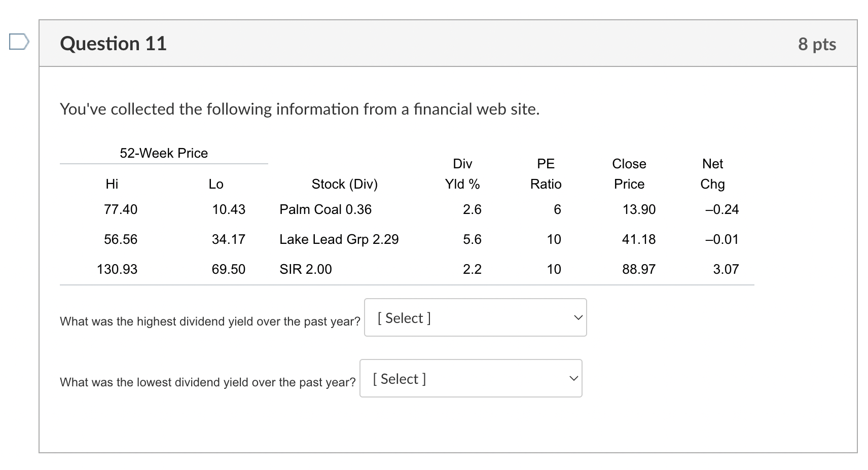
Task: Select the Lake Lead Grp 2.29 stock name
Action: point(339,239)
